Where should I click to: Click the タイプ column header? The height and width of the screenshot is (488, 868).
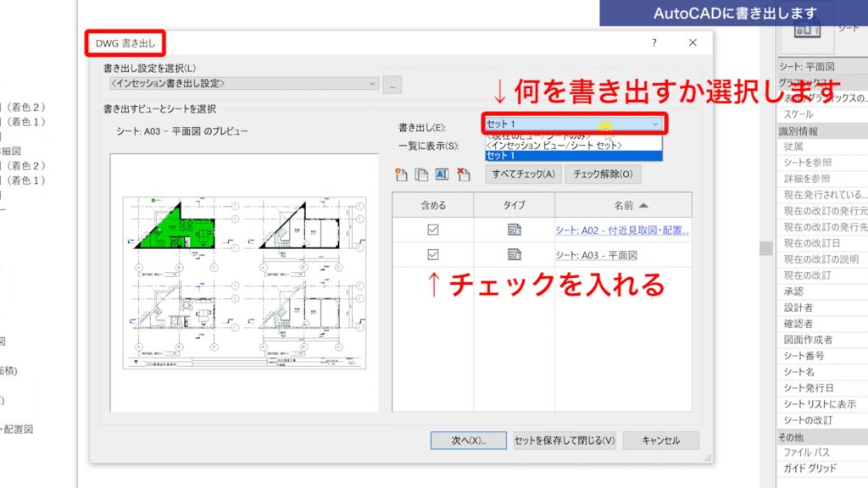click(512, 204)
